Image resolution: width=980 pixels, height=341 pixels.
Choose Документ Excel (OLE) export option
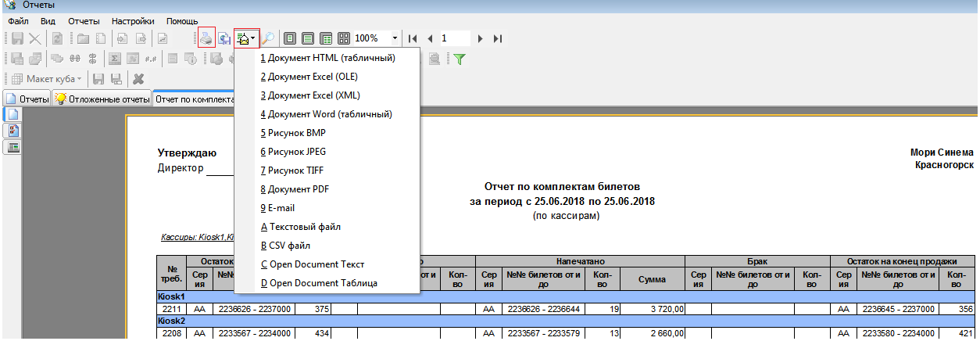(x=327, y=77)
